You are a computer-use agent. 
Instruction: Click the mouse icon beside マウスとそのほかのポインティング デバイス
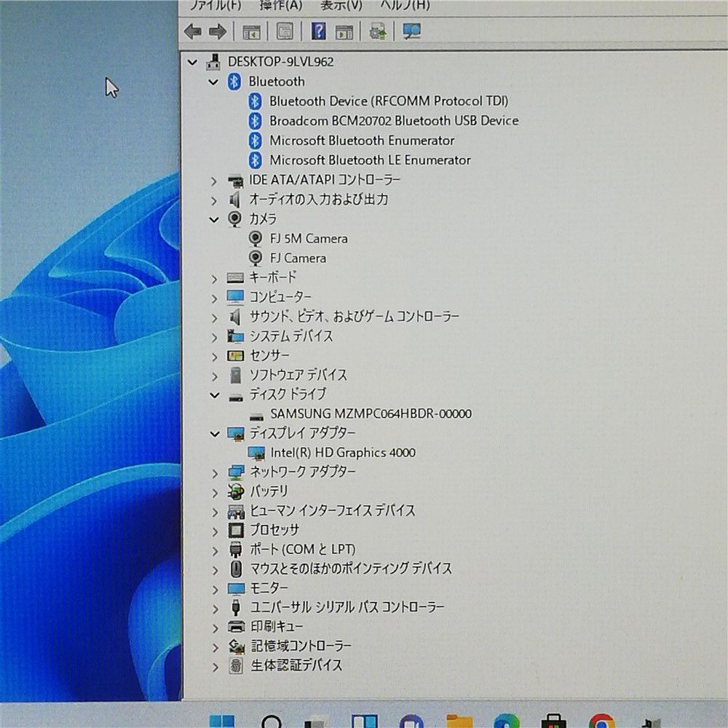tap(237, 569)
